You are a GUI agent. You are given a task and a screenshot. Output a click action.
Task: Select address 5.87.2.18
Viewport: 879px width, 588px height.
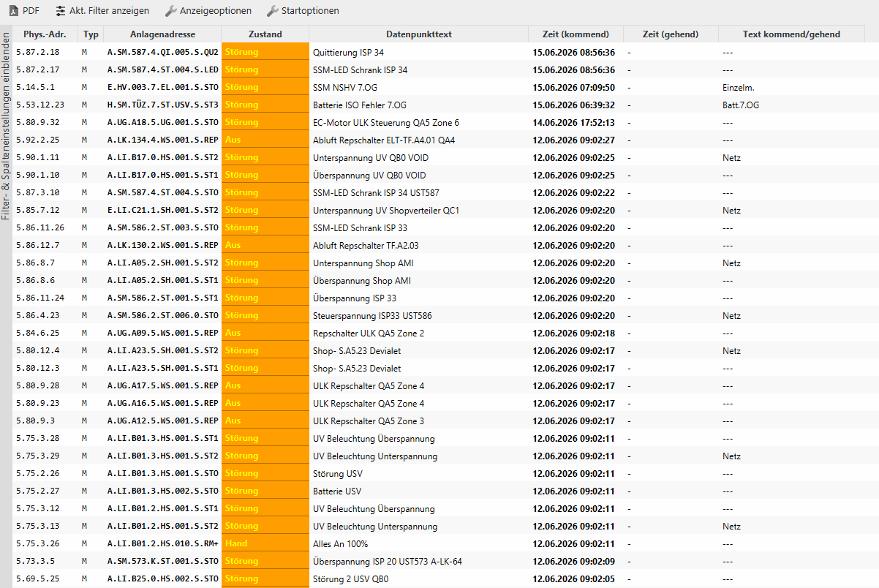[37, 52]
